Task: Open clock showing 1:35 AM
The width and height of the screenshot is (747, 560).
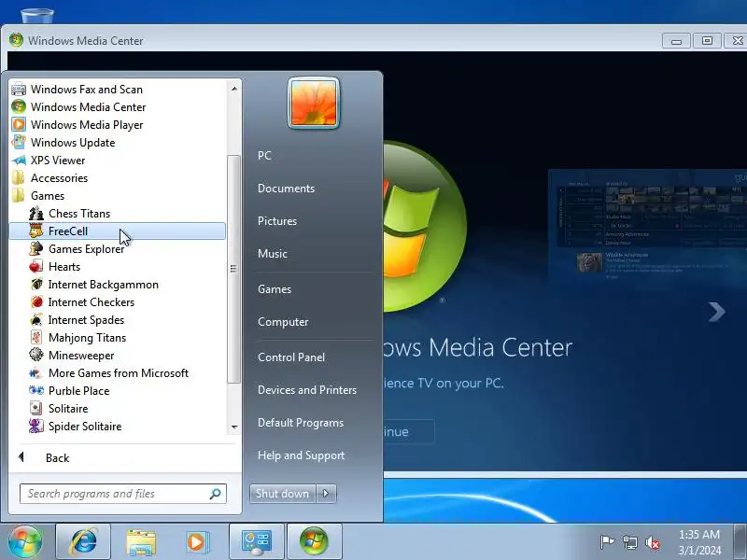Action: (699, 542)
